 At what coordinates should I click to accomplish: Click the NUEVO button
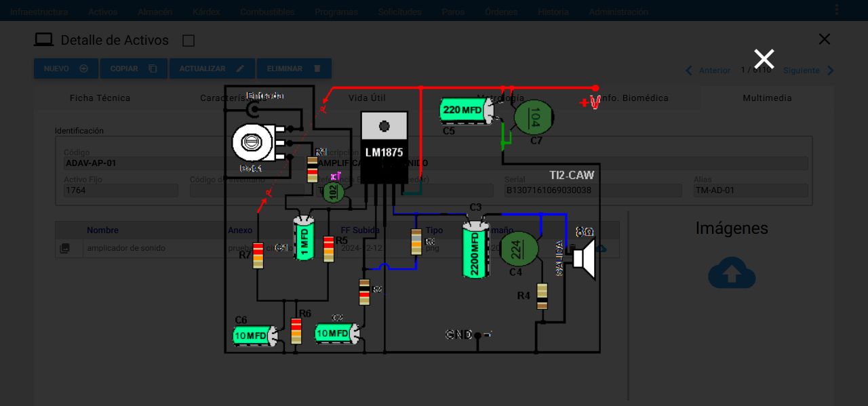pos(66,68)
